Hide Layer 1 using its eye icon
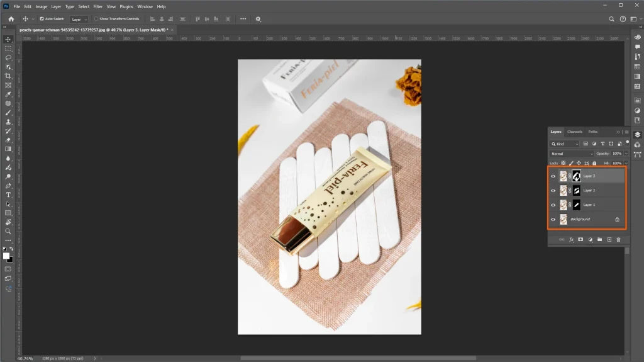The height and width of the screenshot is (362, 644). pyautogui.click(x=553, y=205)
